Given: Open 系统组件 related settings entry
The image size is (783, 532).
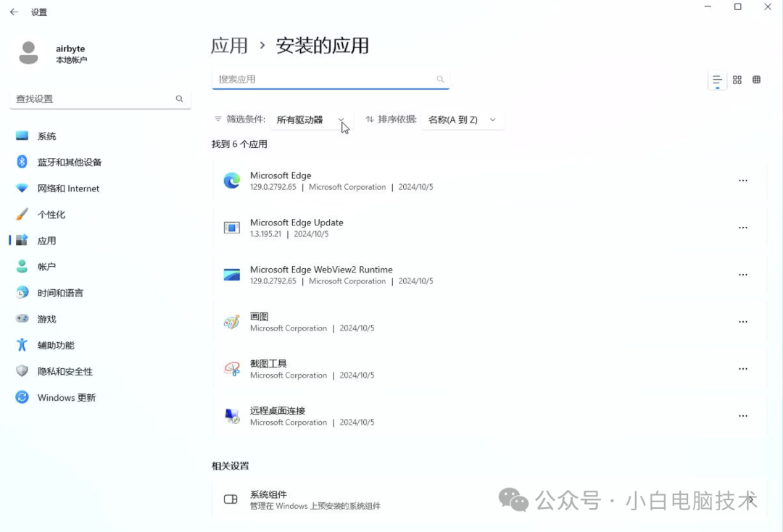Looking at the screenshot, I should click(489, 499).
